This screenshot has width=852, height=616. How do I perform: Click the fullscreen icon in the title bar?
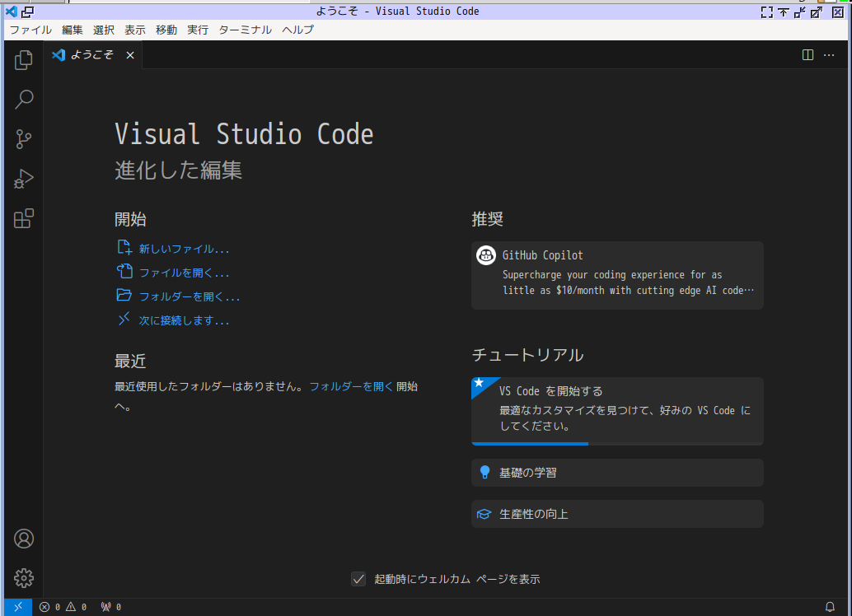click(x=766, y=12)
